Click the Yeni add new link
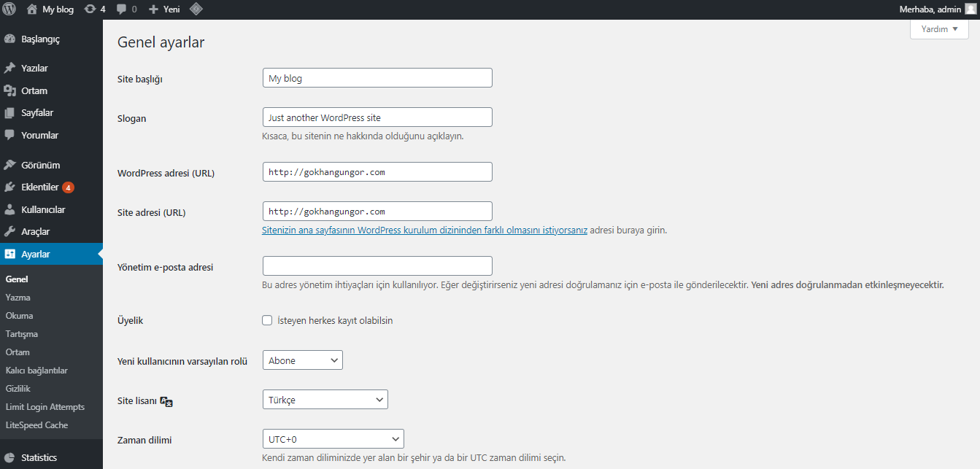The image size is (980, 469). point(171,9)
